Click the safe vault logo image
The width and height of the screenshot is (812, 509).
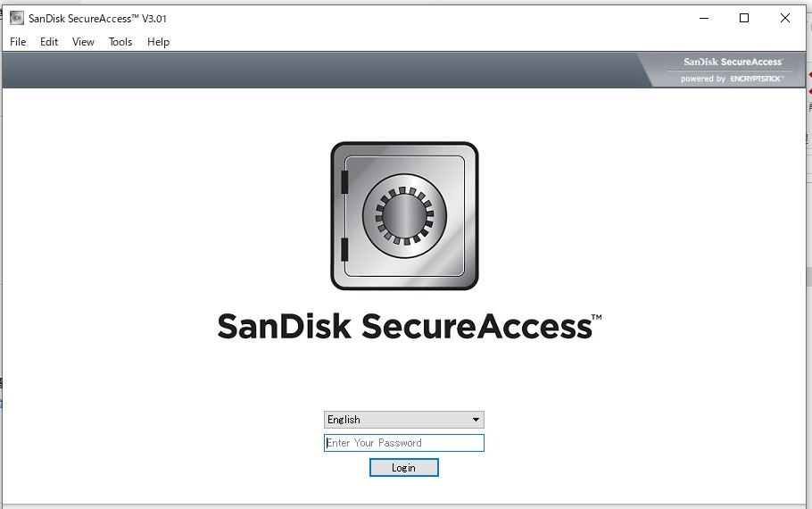click(404, 215)
